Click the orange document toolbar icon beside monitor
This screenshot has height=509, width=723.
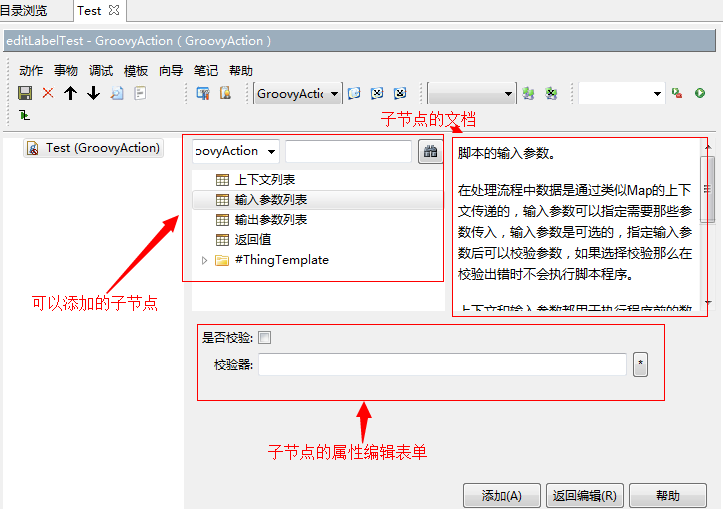coord(225,93)
